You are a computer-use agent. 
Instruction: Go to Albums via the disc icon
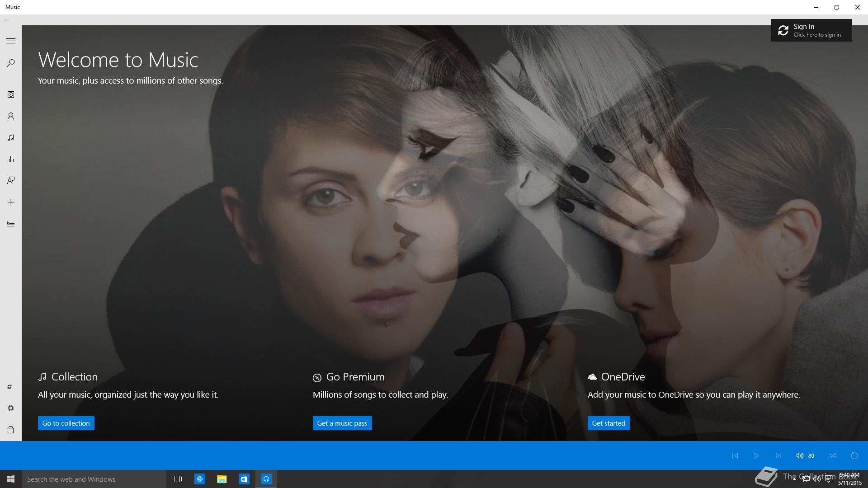[x=11, y=94]
